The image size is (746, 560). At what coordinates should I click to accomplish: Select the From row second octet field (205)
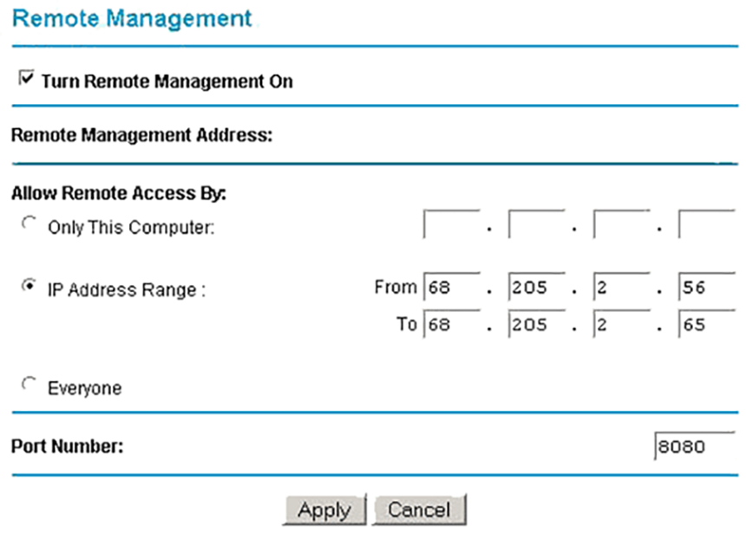point(536,287)
